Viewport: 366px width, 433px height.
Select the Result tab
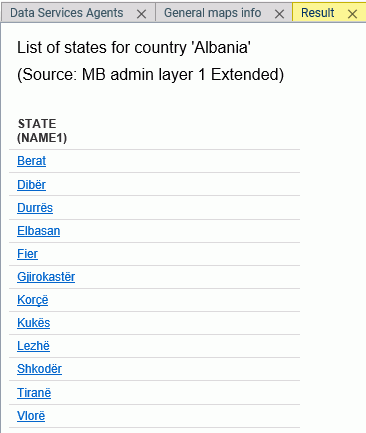[317, 13]
